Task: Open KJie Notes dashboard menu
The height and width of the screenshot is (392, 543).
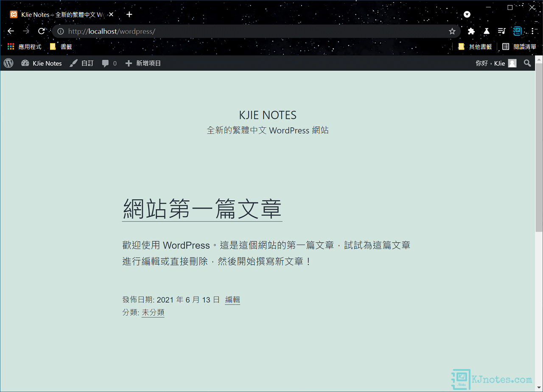Action: 42,63
